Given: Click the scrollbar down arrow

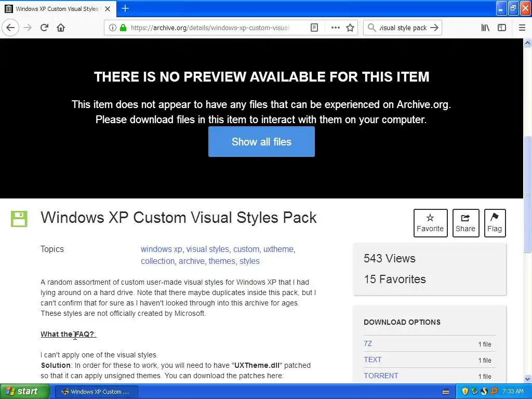Looking at the screenshot, I should click(x=528, y=379).
